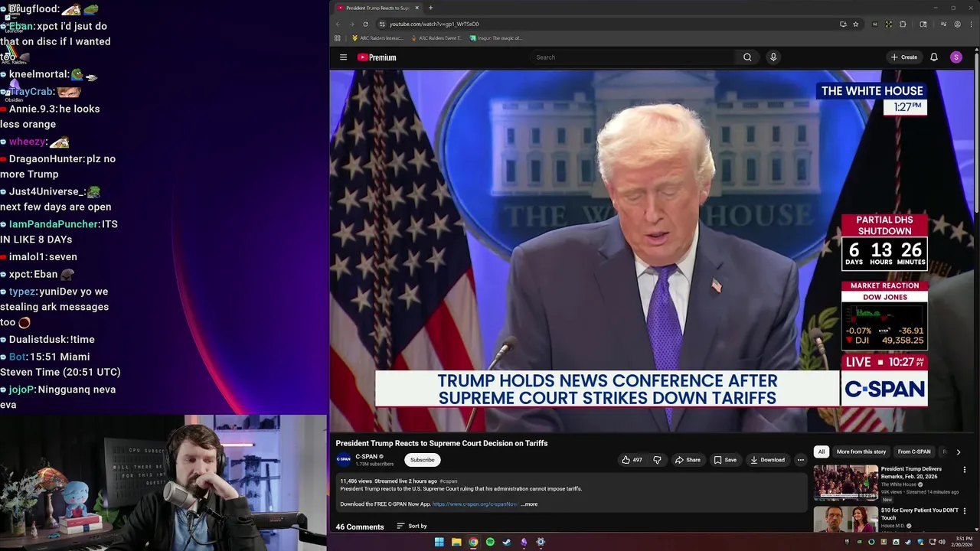Image resolution: width=980 pixels, height=551 pixels.
Task: Open the Obsidian icon in the taskbar
Action: [x=524, y=542]
